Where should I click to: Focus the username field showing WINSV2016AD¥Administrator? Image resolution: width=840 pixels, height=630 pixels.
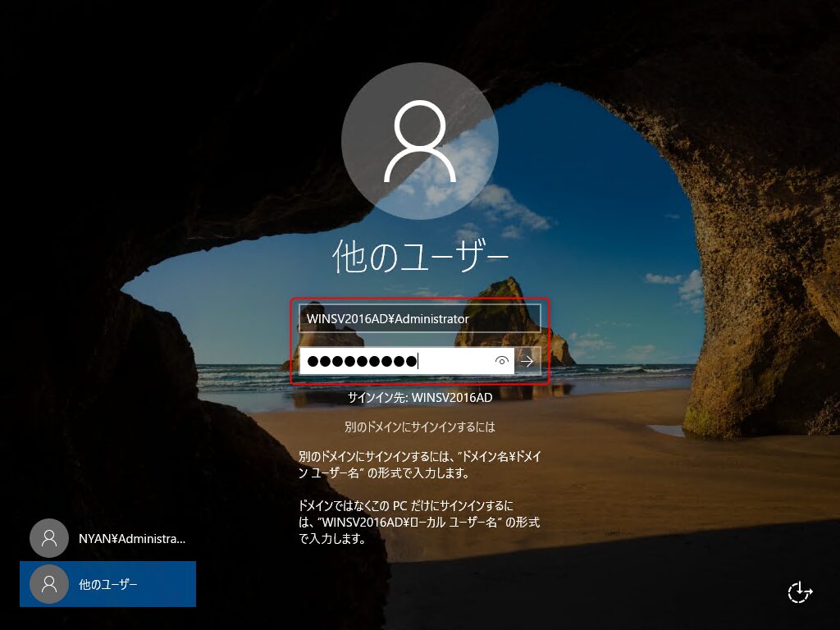pos(419,318)
